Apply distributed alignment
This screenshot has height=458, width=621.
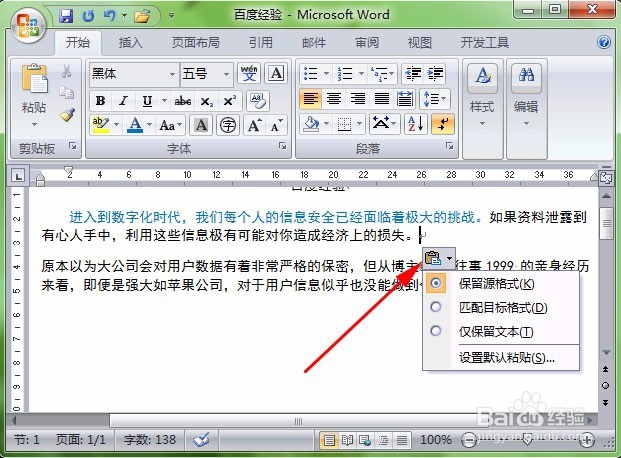[x=405, y=98]
